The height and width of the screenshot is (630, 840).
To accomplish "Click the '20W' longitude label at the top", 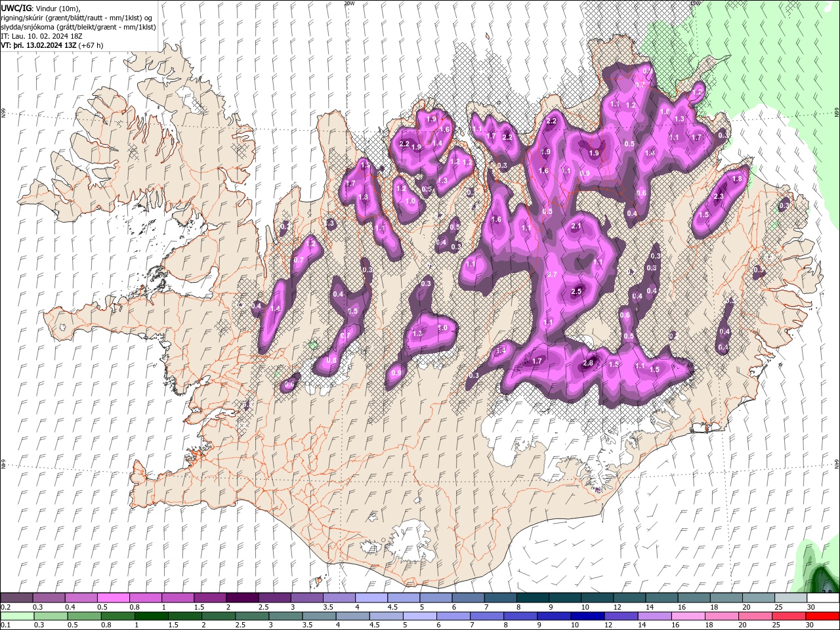I will [x=349, y=3].
